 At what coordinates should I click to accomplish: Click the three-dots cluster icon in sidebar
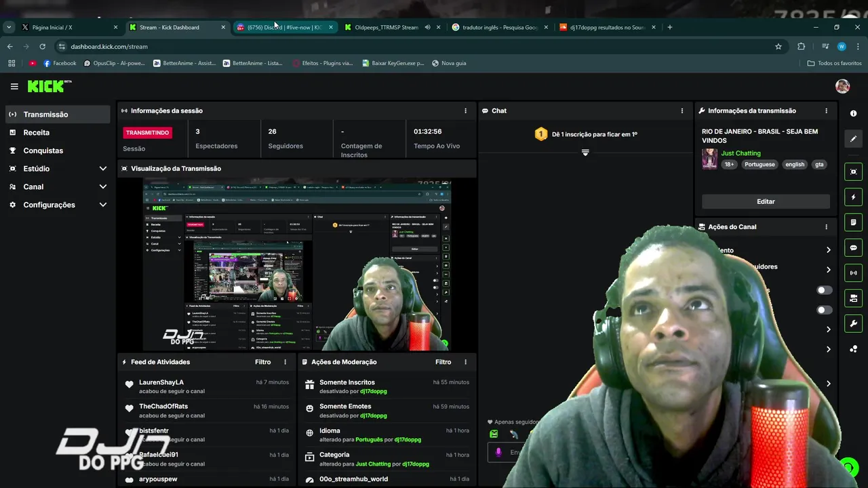pos(853,349)
